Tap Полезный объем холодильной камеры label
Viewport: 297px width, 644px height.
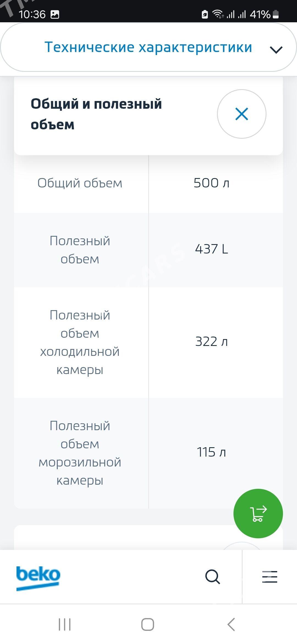(x=80, y=342)
